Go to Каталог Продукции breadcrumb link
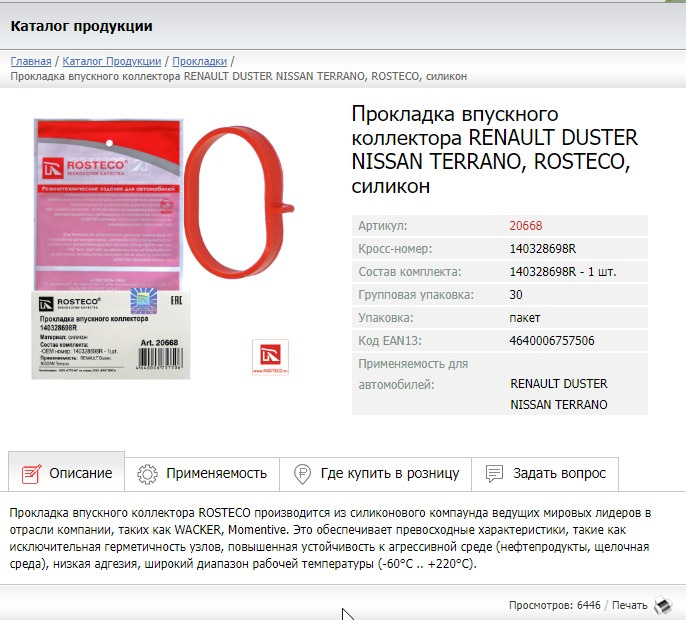 pos(112,61)
